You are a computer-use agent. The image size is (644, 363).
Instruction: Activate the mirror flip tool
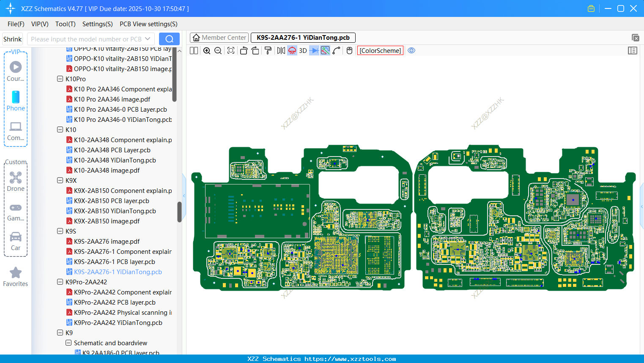[x=281, y=50]
